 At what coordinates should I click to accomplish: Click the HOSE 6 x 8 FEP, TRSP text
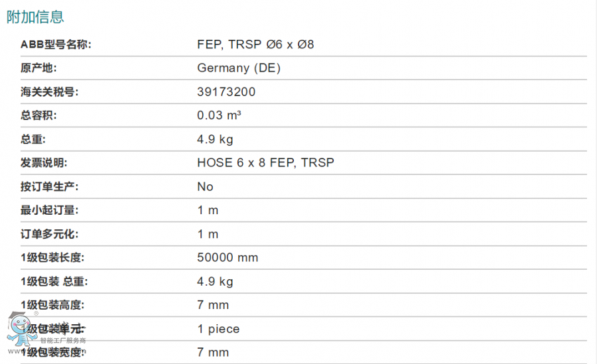coord(265,162)
